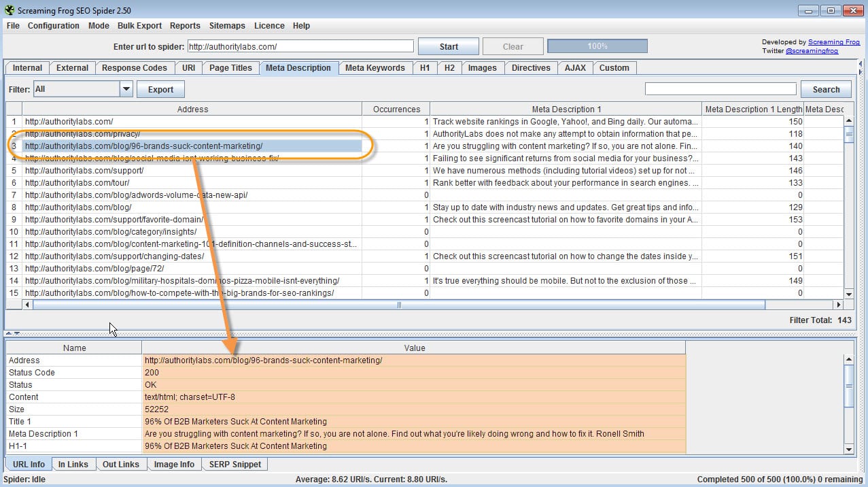The image size is (868, 487).
Task: Open the Help menu
Action: [x=301, y=26]
